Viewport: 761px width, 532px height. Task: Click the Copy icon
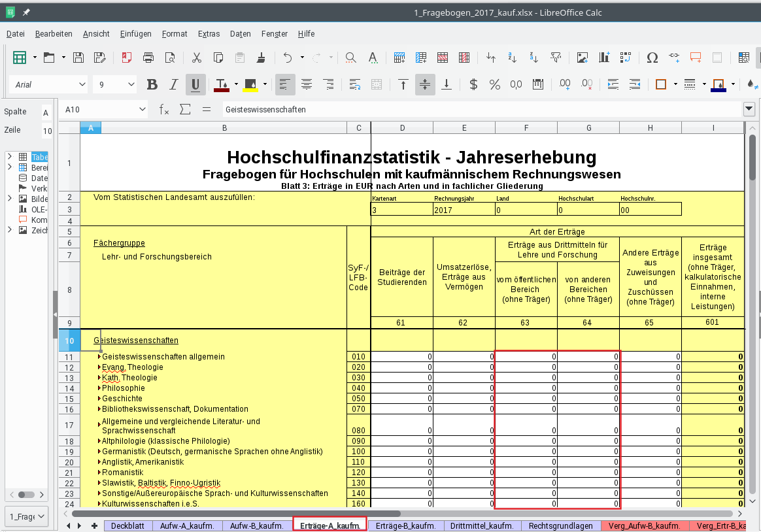coord(218,58)
